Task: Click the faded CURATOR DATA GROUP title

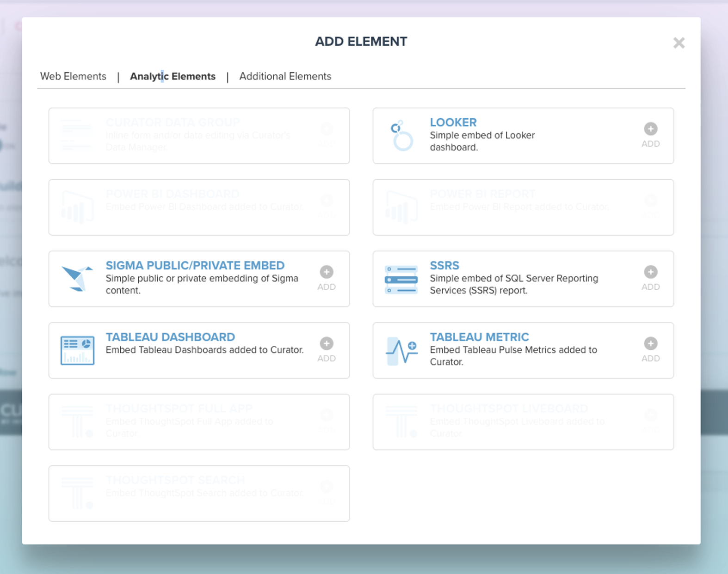Action: [x=173, y=122]
